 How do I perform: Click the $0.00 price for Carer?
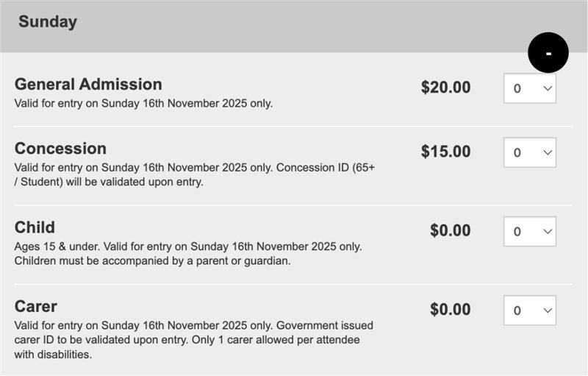click(x=450, y=309)
